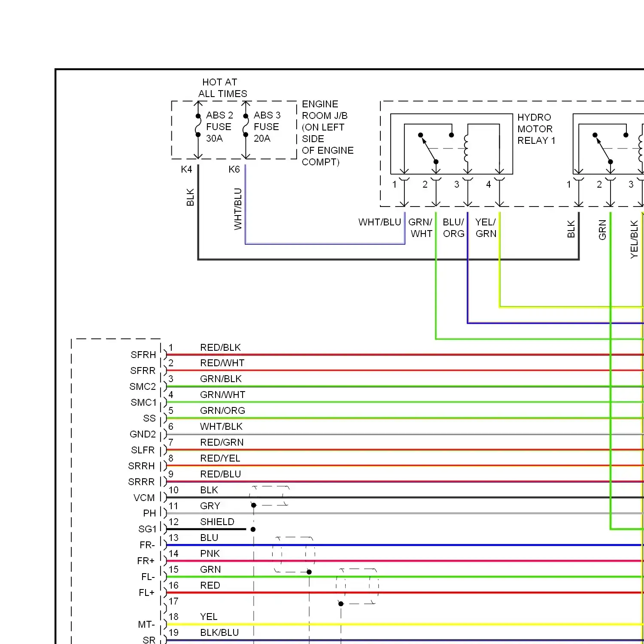Click pin number 4 of Hydro Motor Relay 1
This screenshot has width=644, height=644.
tap(489, 184)
